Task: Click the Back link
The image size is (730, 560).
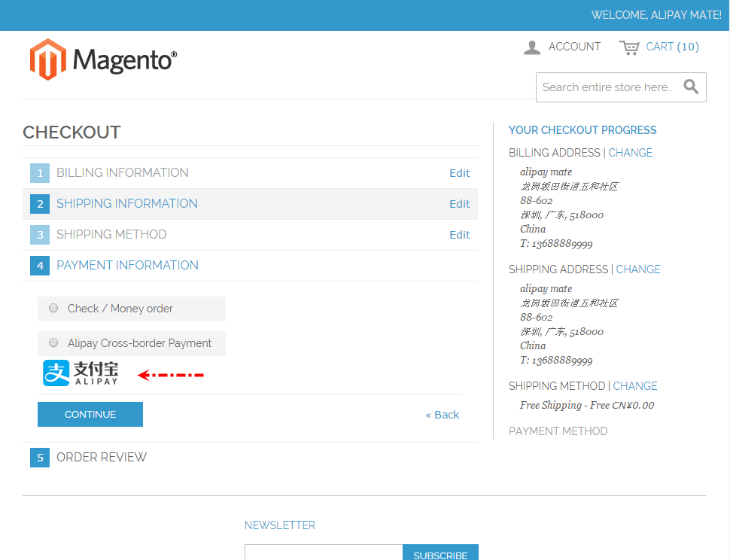Action: pyautogui.click(x=442, y=414)
